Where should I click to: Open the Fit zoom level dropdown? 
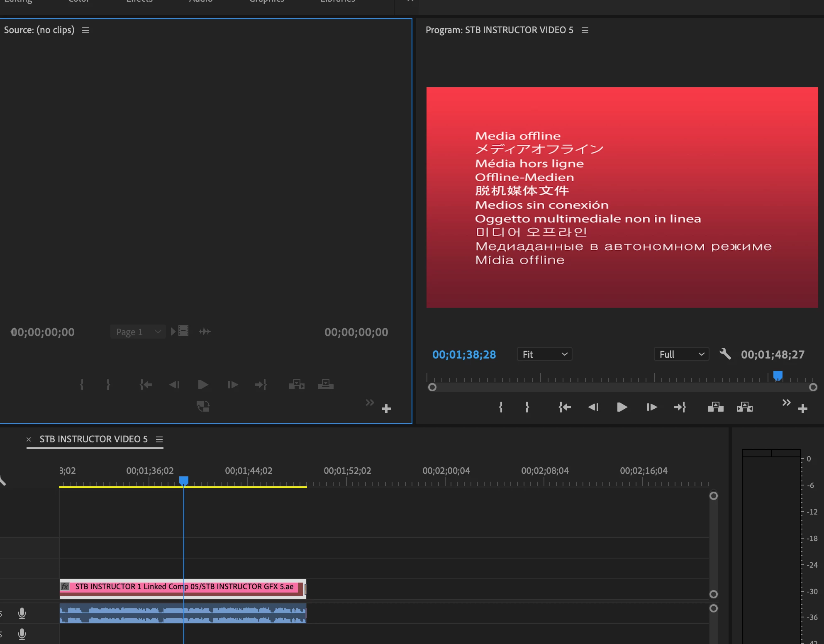click(544, 354)
